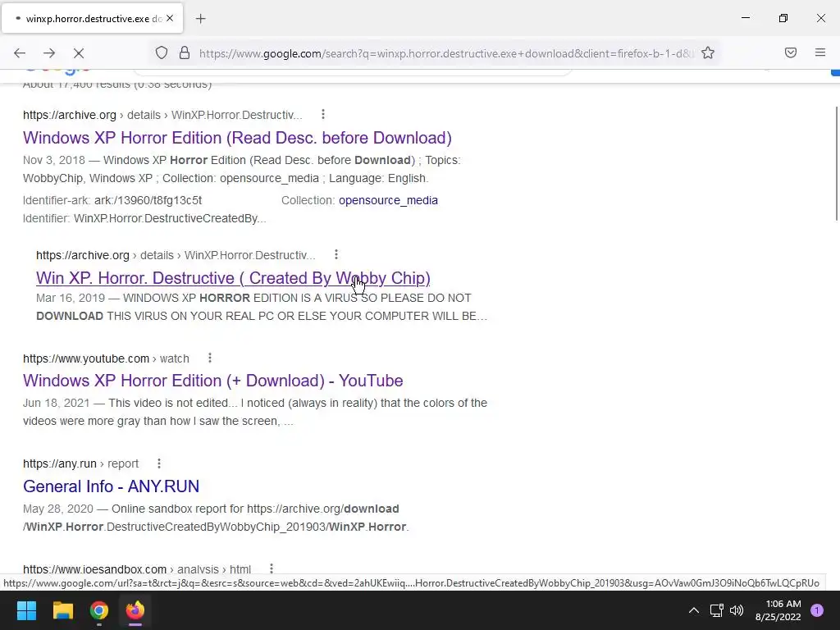
Task: Open the clock showing 1:06 AM
Action: pyautogui.click(x=778, y=610)
